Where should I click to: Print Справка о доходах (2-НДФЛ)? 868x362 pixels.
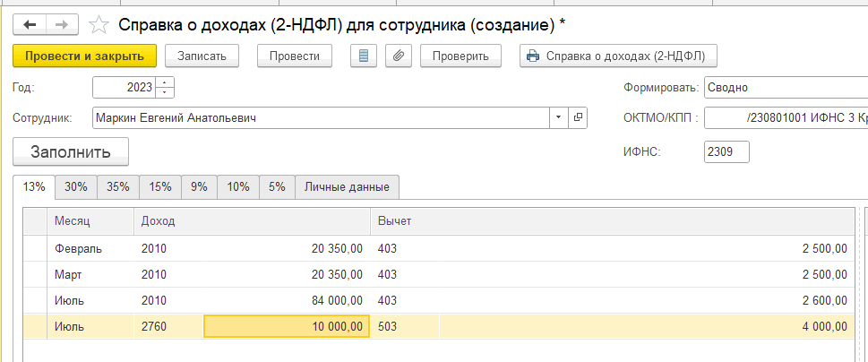click(x=618, y=56)
